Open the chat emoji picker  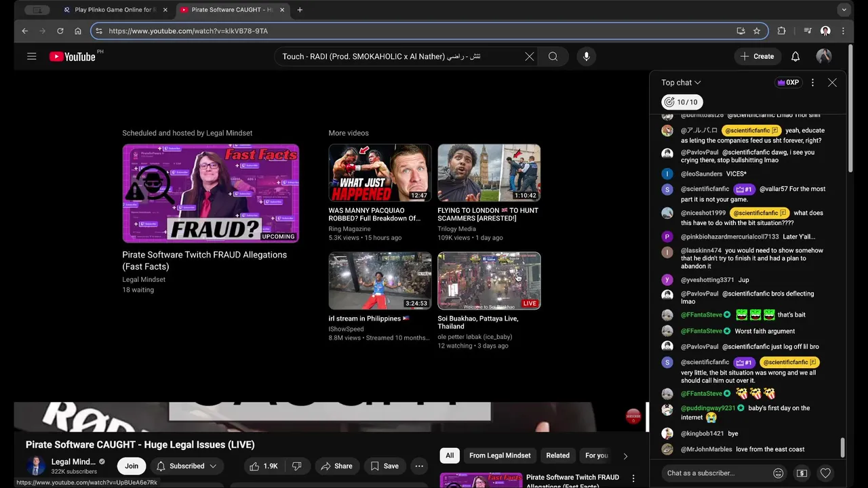coord(778,473)
